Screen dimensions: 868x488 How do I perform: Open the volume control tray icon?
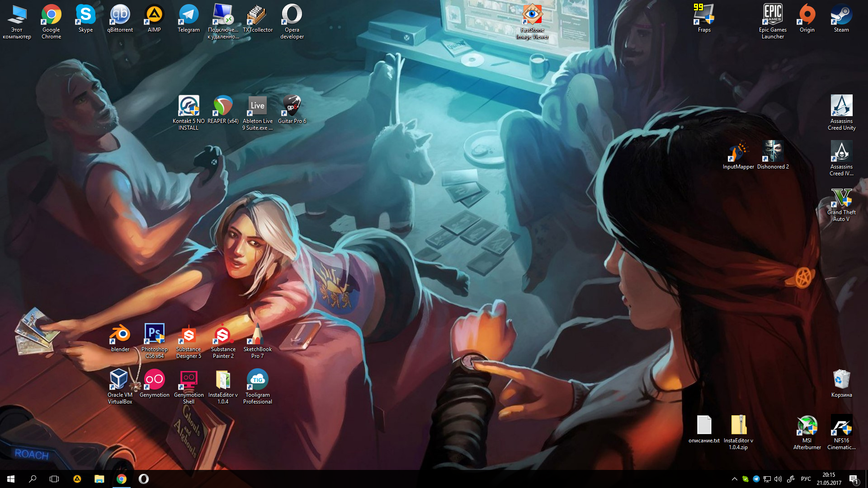coord(778,479)
